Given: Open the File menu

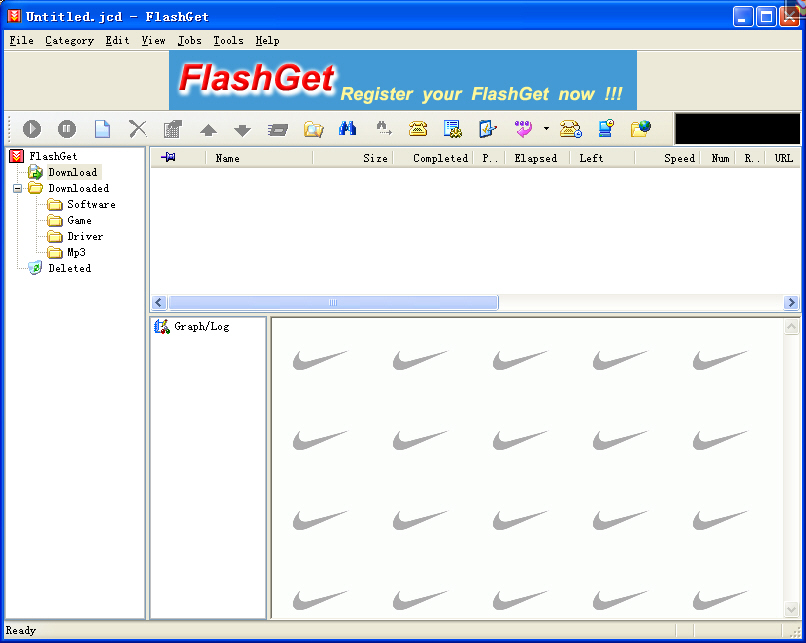Looking at the screenshot, I should pos(22,41).
